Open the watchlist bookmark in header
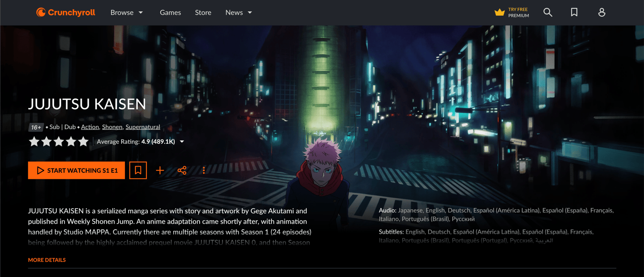Viewport: 644px width, 277px height. pos(574,13)
